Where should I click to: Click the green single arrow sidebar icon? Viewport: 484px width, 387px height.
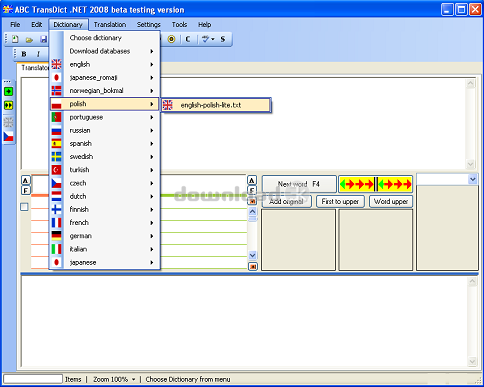[8, 91]
